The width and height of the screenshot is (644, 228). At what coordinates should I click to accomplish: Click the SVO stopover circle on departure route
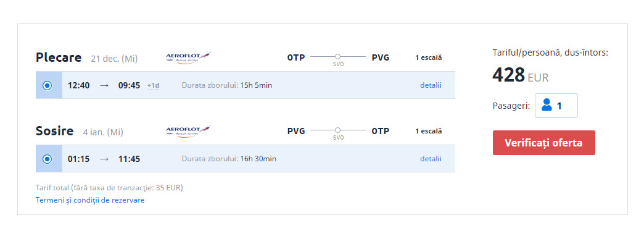[337, 56]
